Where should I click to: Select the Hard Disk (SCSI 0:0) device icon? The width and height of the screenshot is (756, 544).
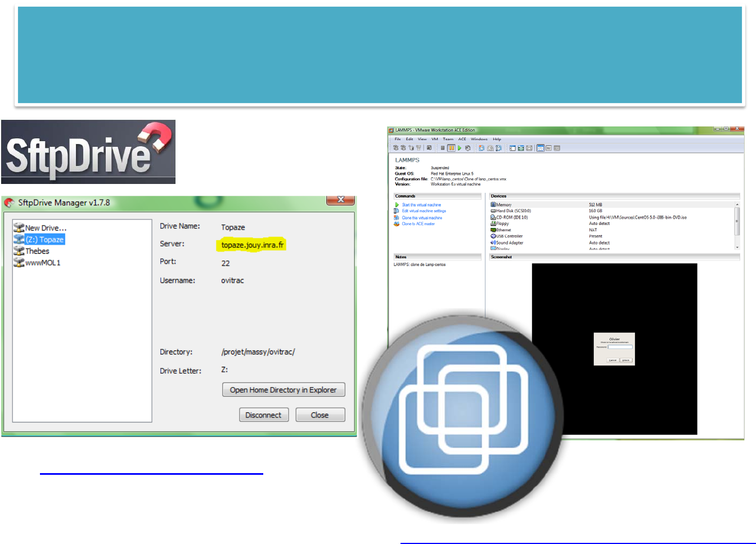pyautogui.click(x=493, y=211)
